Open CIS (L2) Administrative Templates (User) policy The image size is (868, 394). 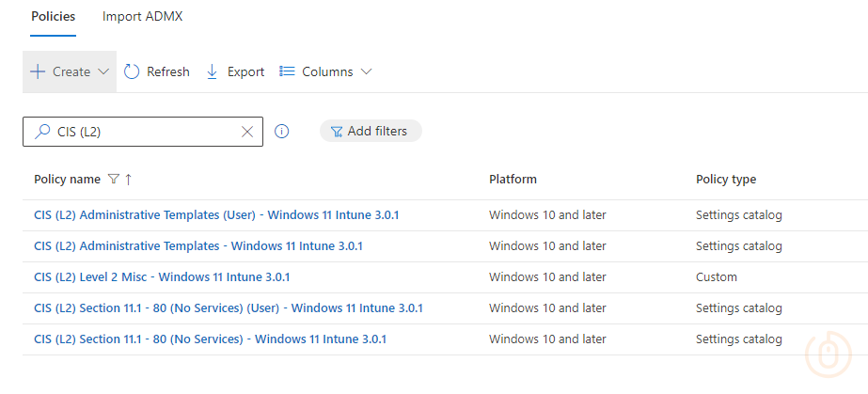tap(216, 214)
